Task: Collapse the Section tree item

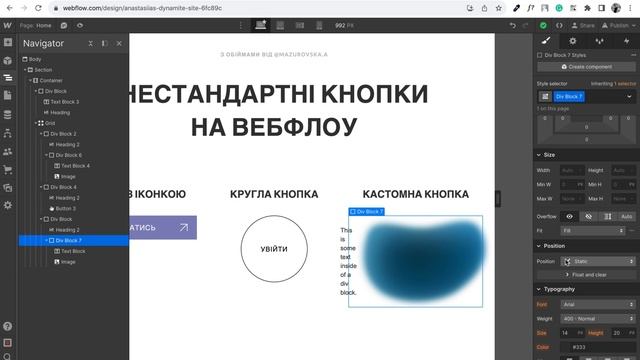Action: tap(25, 70)
